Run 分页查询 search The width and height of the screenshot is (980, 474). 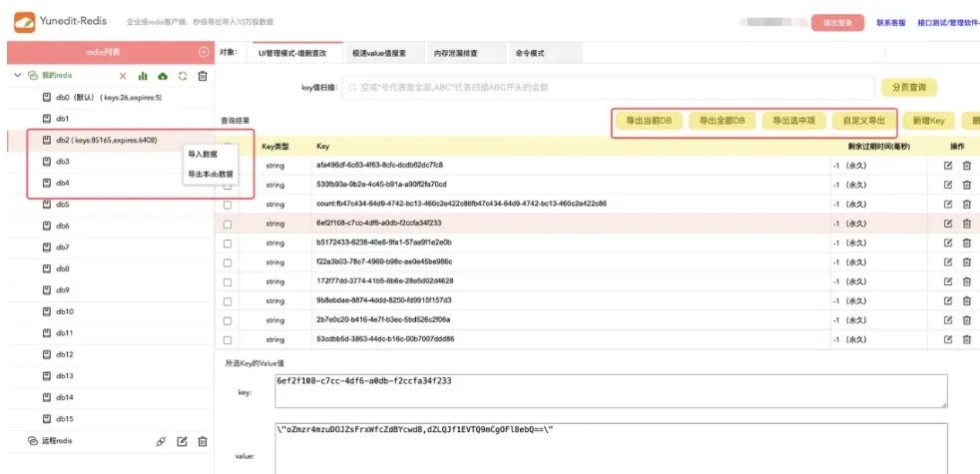(909, 88)
